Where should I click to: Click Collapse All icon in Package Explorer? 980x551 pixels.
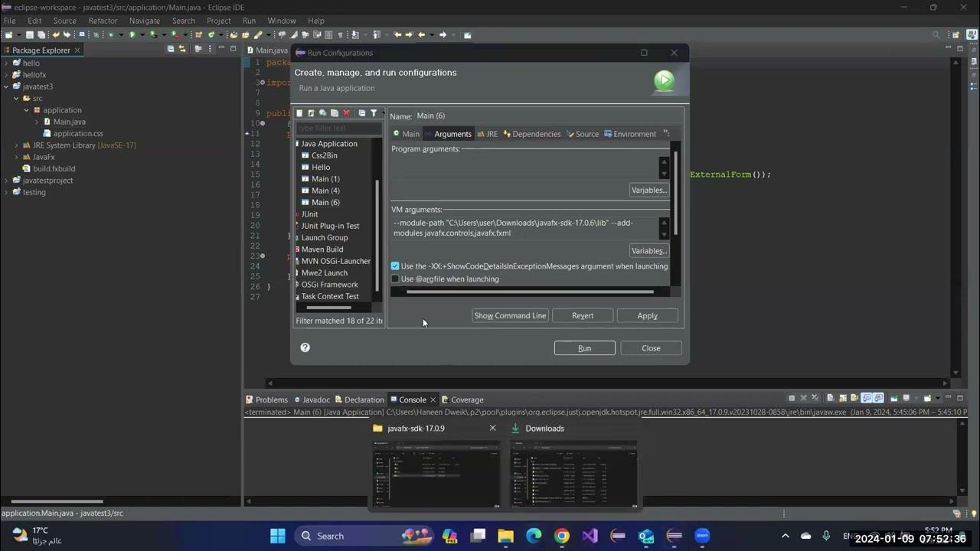[171, 50]
